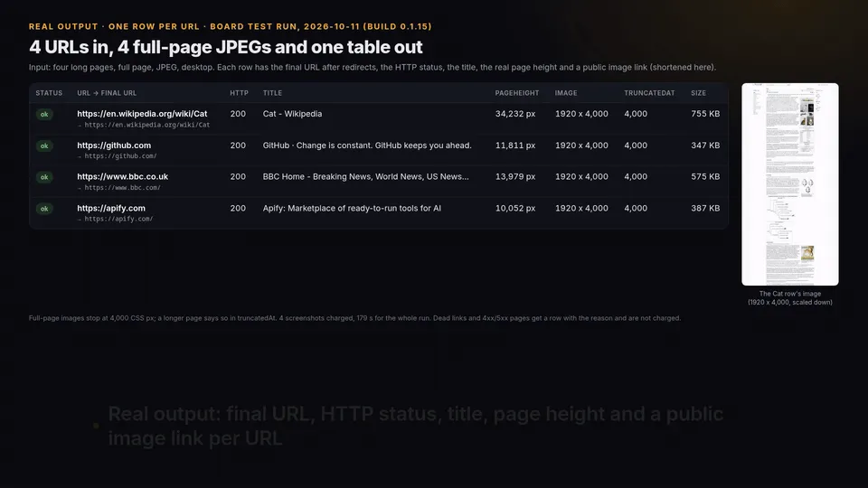This screenshot has height=488, width=868.
Task: Click the IMAGE column header
Action: pos(566,93)
